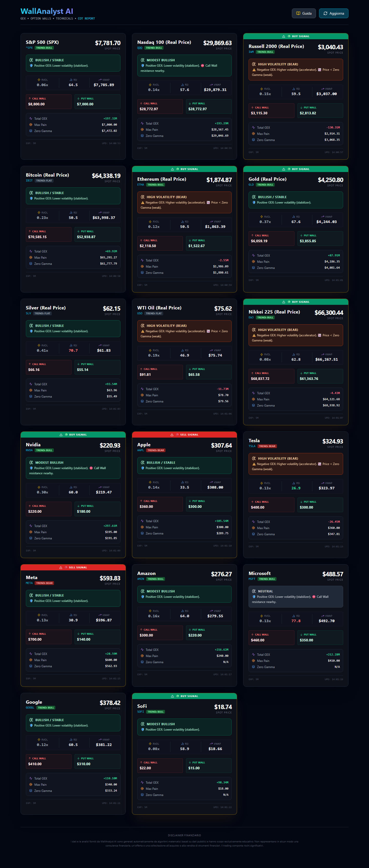369x868 pixels.
Task: Click the USO ticker under WTI Oil
Action: coord(140,313)
